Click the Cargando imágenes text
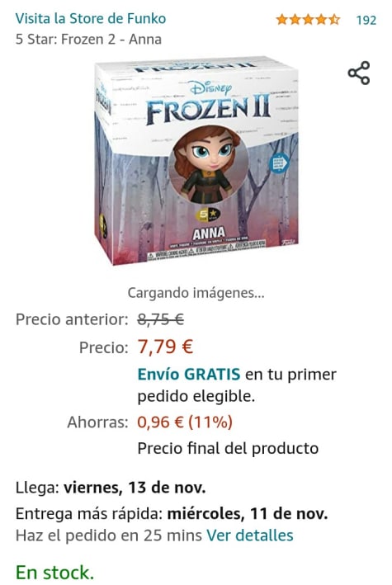Viewport: 392px width, 585px height. [x=196, y=293]
